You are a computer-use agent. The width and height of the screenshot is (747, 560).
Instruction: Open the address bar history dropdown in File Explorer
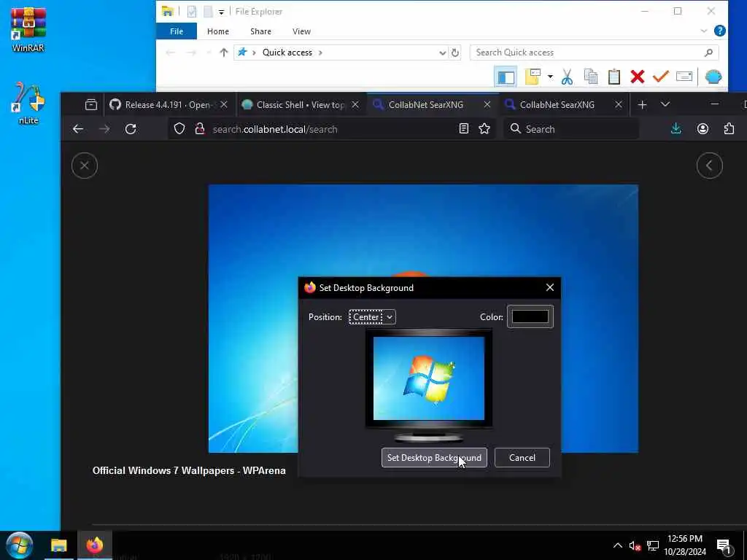[x=443, y=52]
